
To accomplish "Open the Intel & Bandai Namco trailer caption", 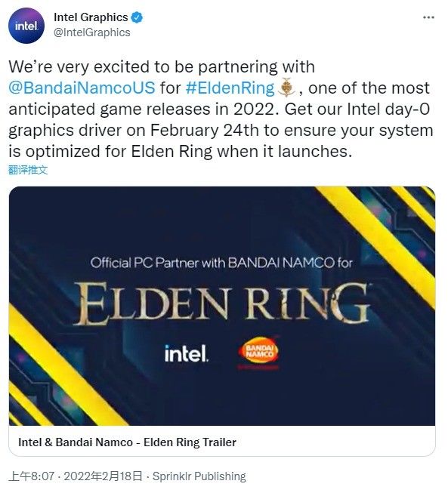I will [127, 442].
